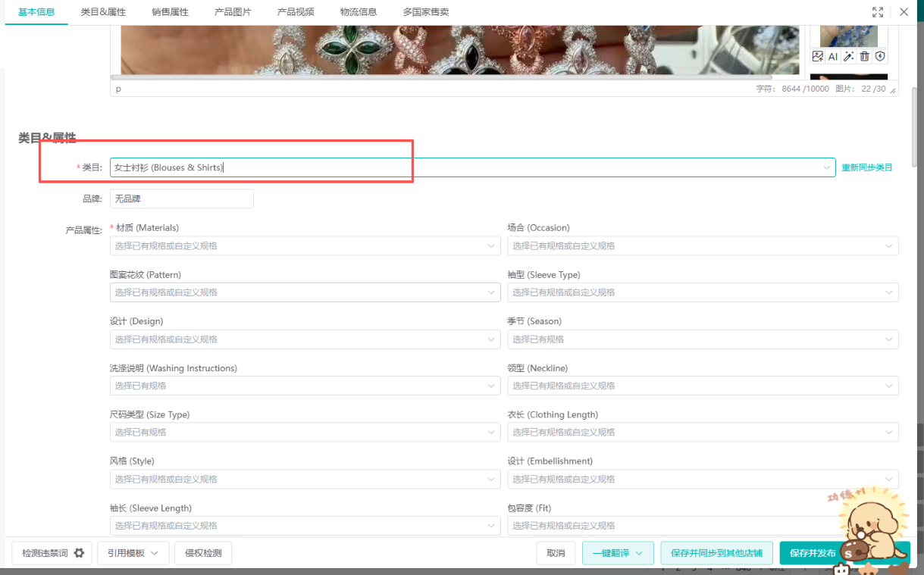Click the jewelry image in editor
924x575 pixels.
(459, 50)
